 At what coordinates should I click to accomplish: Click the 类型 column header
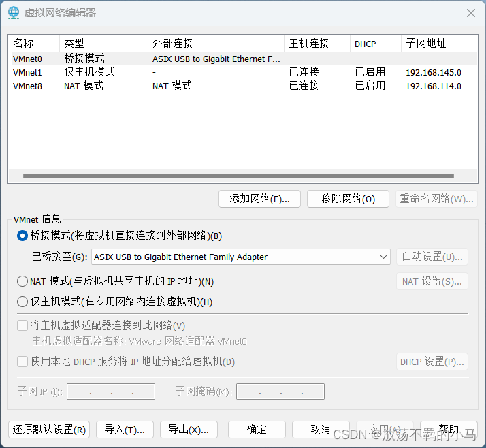(x=103, y=43)
